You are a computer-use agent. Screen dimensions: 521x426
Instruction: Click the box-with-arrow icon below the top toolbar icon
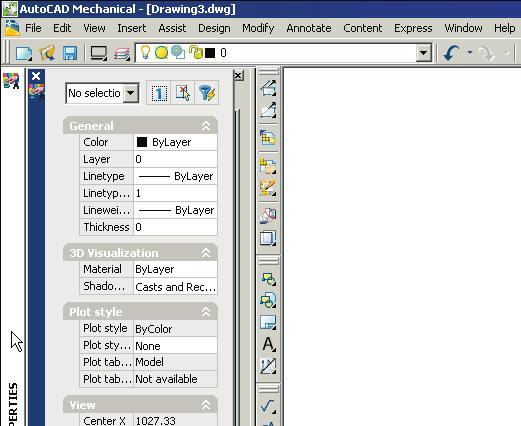268,110
